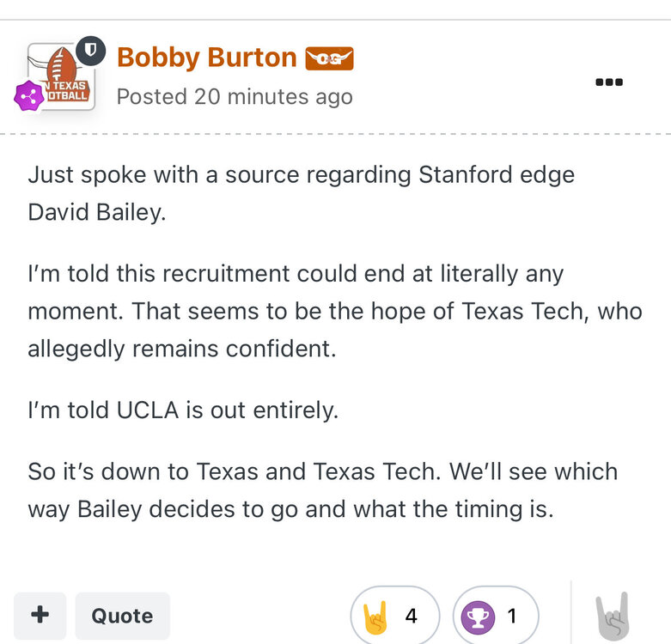Viewport: 671px width, 644px height.
Task: Click the "So it's down to Texas" paragraph
Action: (x=322, y=490)
